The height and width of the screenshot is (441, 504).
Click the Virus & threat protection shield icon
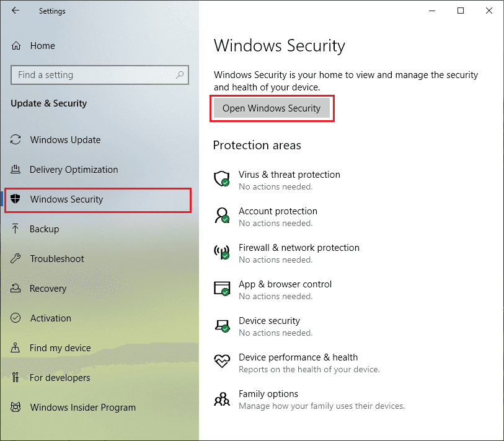point(222,179)
